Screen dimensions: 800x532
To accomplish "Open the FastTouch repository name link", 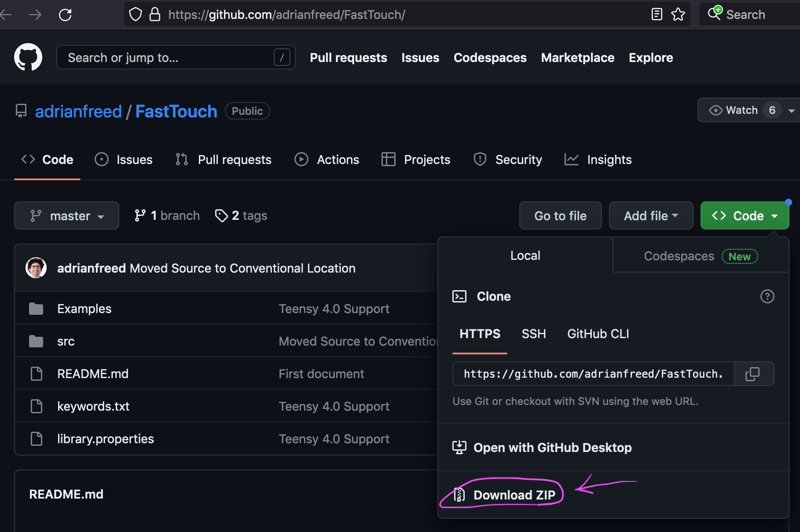I will coord(176,111).
